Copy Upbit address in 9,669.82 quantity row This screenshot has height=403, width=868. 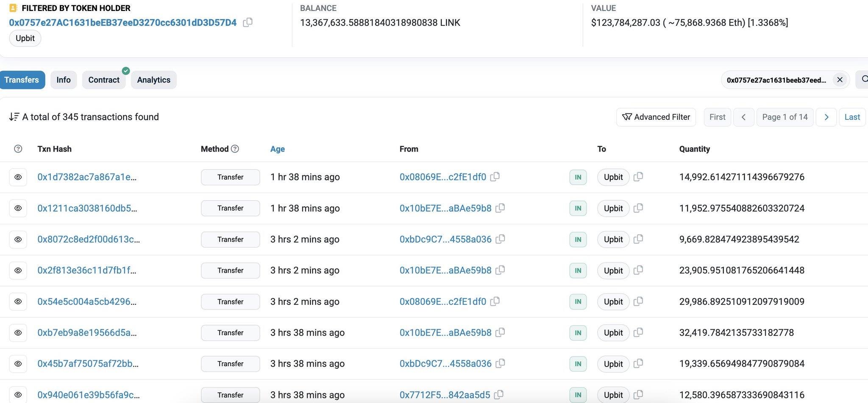pyautogui.click(x=638, y=239)
